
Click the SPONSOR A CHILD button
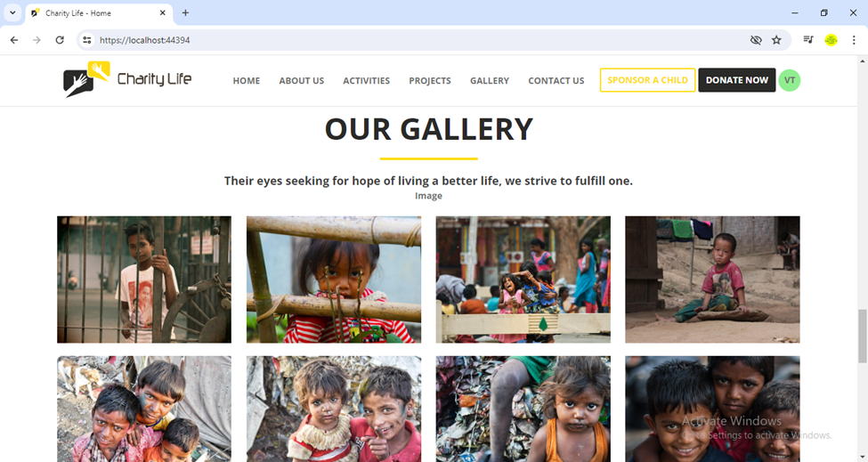[x=648, y=80]
